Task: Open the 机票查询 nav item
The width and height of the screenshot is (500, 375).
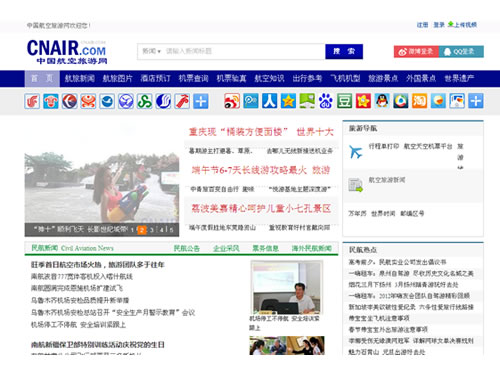Action: pyautogui.click(x=193, y=79)
